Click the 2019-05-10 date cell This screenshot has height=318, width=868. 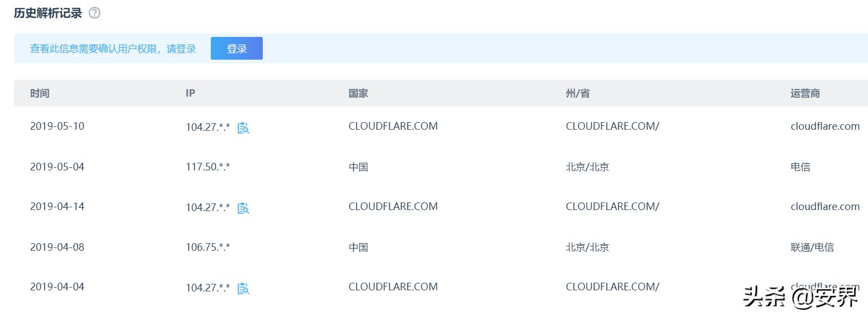(x=57, y=126)
